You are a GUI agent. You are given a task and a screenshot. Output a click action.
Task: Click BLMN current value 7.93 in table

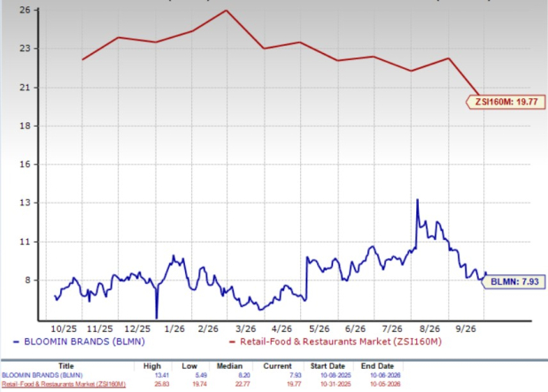pyautogui.click(x=295, y=375)
